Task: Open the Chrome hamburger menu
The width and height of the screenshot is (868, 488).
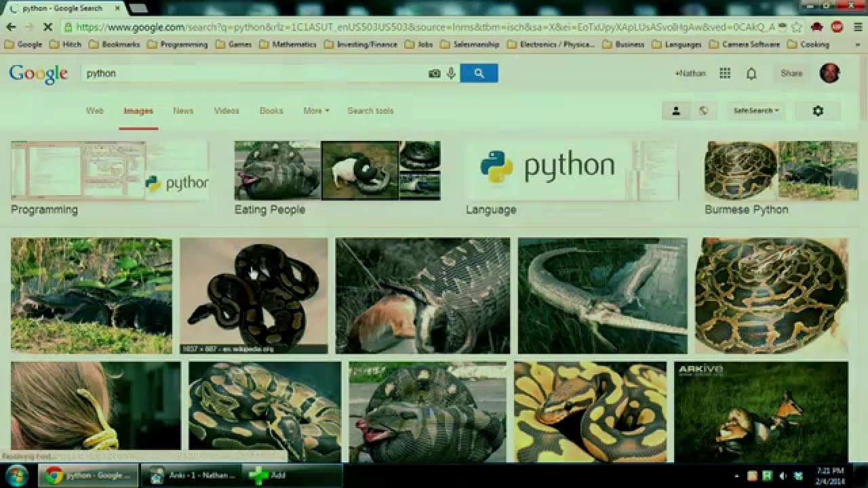Action: 856,27
